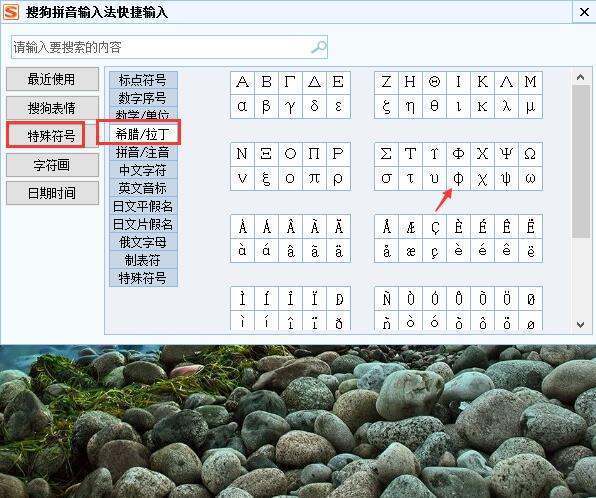The image size is (596, 498).
Task: Click scrollbar up arrow in symbol panel
Action: pos(580,78)
